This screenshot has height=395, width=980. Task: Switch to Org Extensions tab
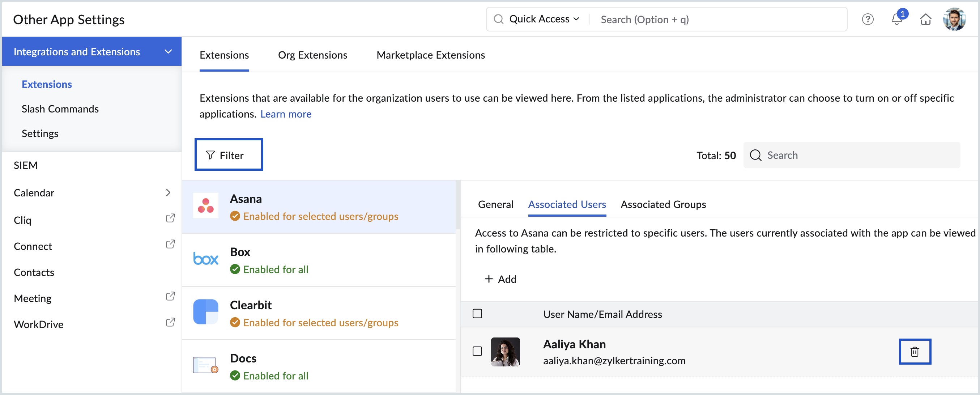[312, 55]
